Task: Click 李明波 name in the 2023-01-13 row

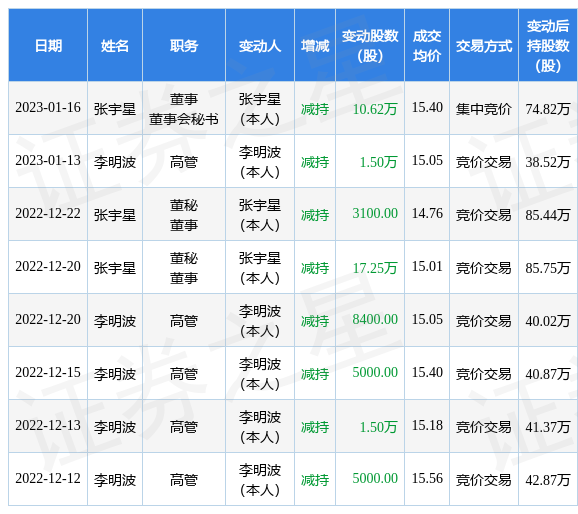Action: click(115, 162)
